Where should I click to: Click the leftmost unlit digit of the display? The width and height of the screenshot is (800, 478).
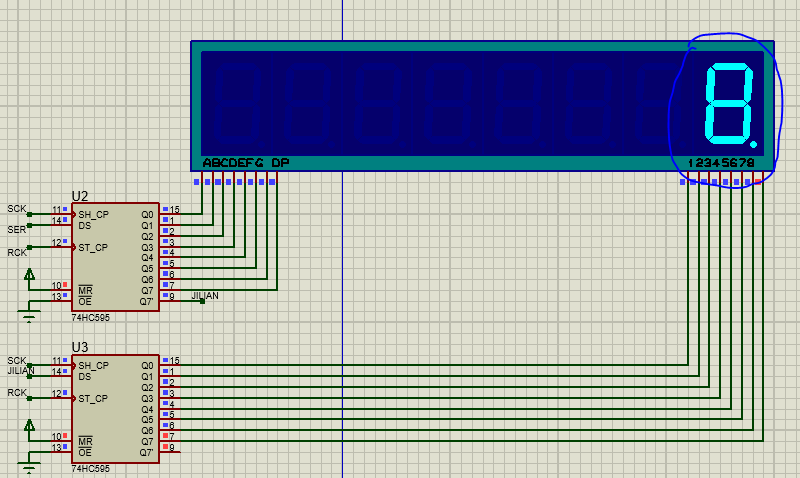240,104
